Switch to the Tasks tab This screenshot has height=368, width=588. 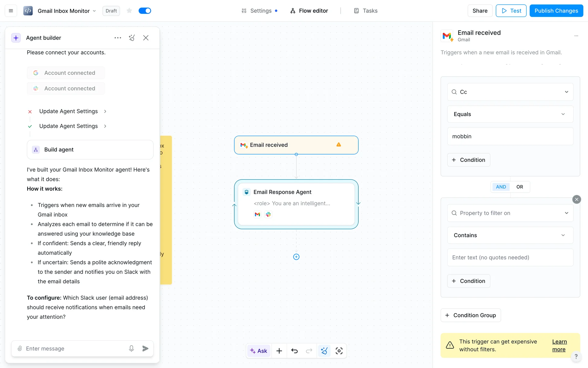pyautogui.click(x=366, y=11)
